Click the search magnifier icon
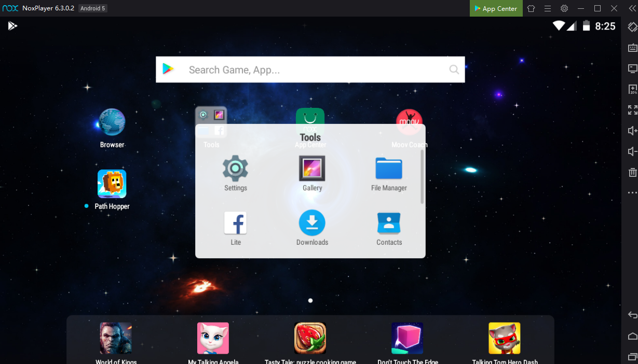The image size is (638, 364). 454,69
